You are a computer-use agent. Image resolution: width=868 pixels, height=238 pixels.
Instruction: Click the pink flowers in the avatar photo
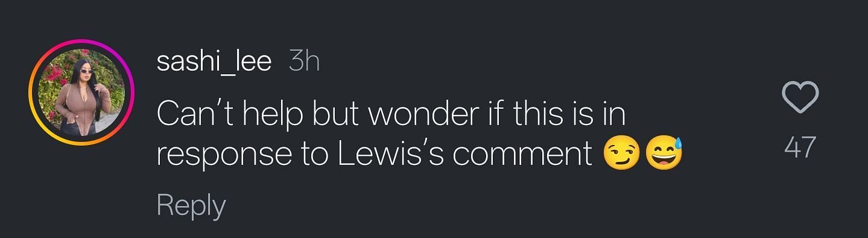tap(55, 84)
